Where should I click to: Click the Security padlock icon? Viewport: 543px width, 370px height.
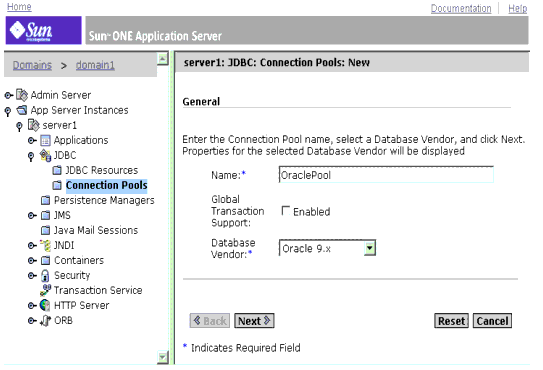45,275
